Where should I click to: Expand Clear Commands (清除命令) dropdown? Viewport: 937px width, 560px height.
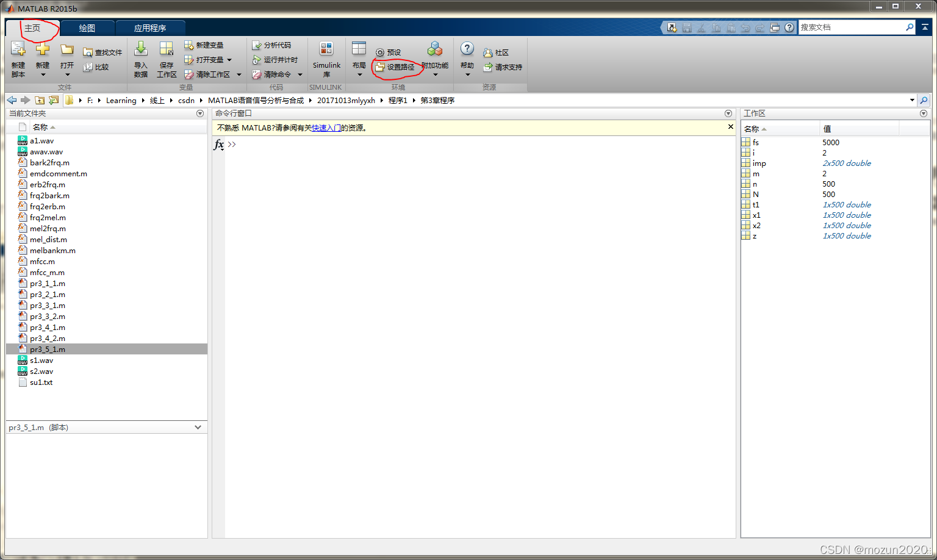coord(300,74)
